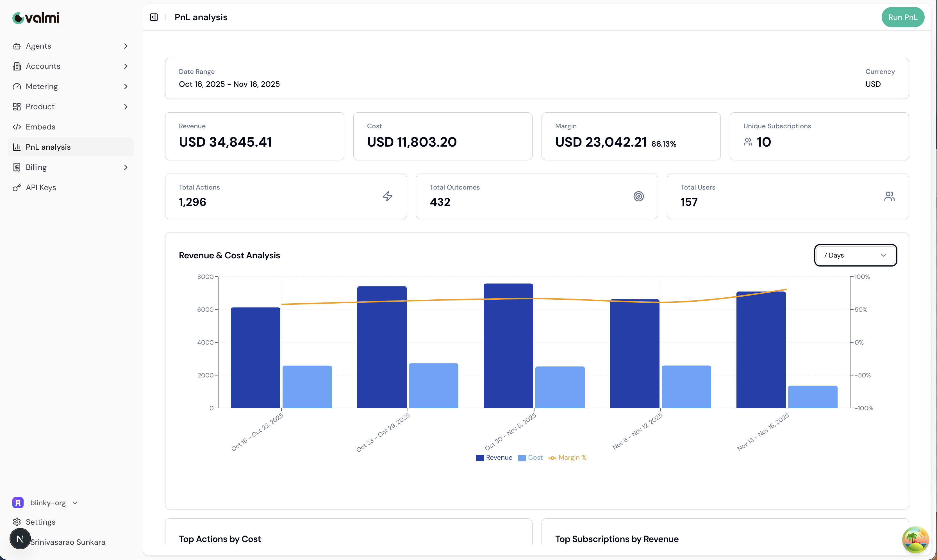Open the Settings gear item
Screen dimensions: 937x560
[x=40, y=522]
